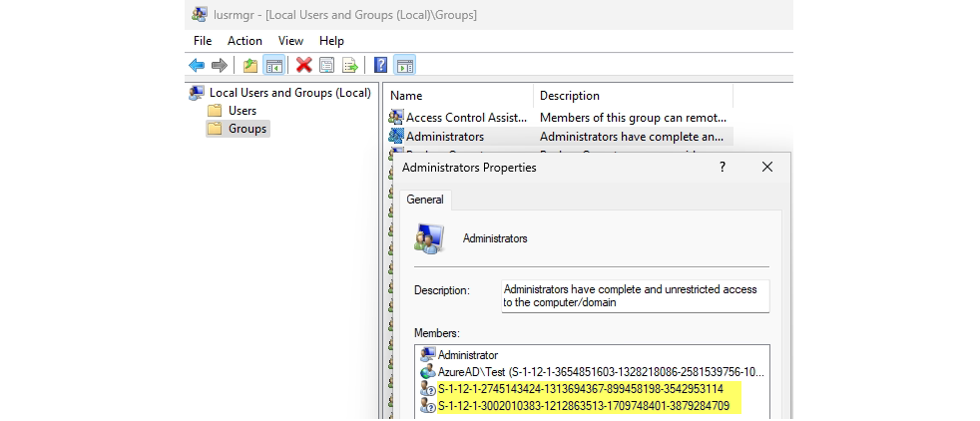The image size is (980, 421).
Task: Select the Administrators group row in list
Action: (560, 136)
